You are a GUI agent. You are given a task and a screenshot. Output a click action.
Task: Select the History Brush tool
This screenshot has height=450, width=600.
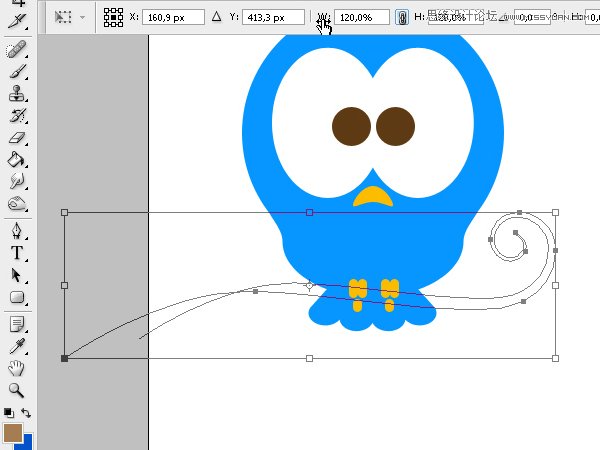(16, 115)
